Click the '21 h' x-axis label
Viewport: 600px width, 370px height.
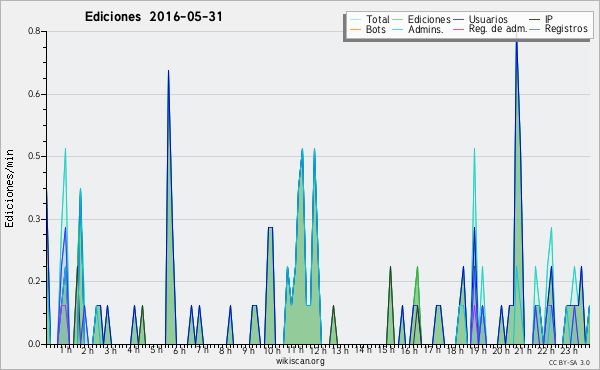tap(523, 351)
